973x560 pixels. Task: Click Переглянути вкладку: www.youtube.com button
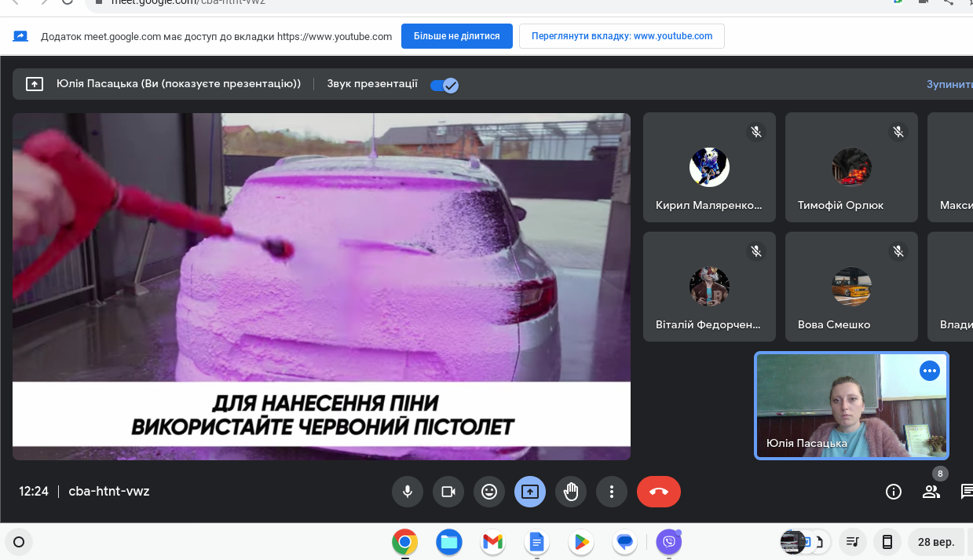(x=622, y=36)
